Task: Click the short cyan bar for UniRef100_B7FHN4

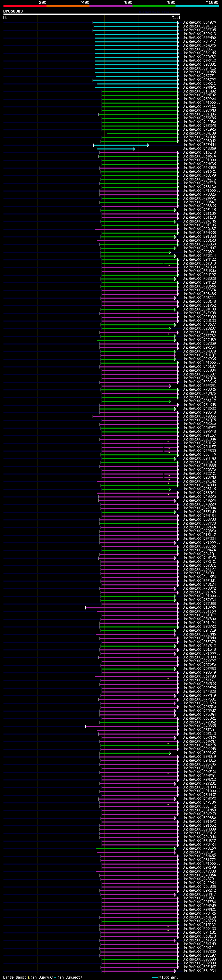Action: [x=121, y=145]
